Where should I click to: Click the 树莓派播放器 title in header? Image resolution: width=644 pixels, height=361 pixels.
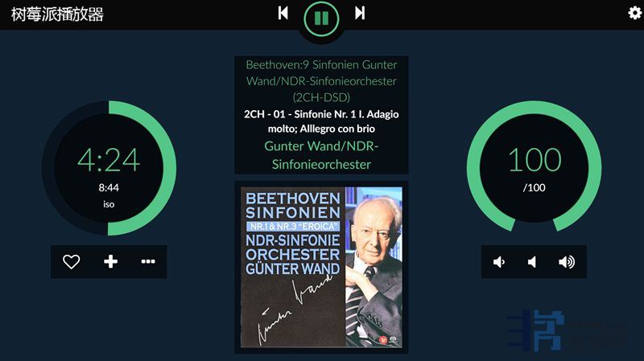[57, 14]
